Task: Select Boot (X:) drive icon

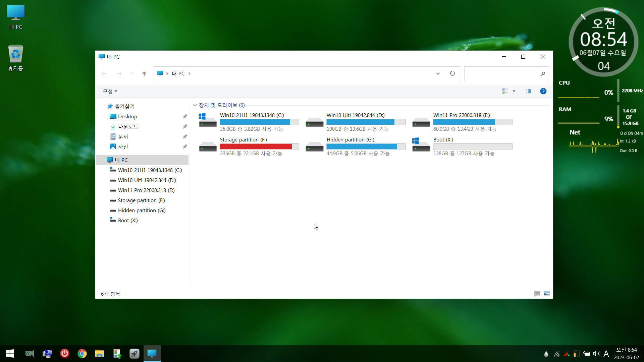Action: click(x=421, y=145)
